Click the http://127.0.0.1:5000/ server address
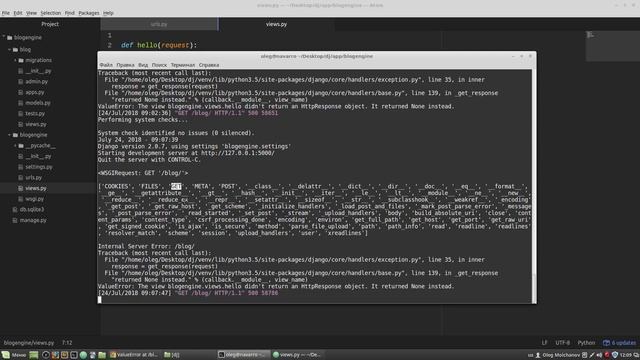The width and height of the screenshot is (640, 360). tap(238, 153)
